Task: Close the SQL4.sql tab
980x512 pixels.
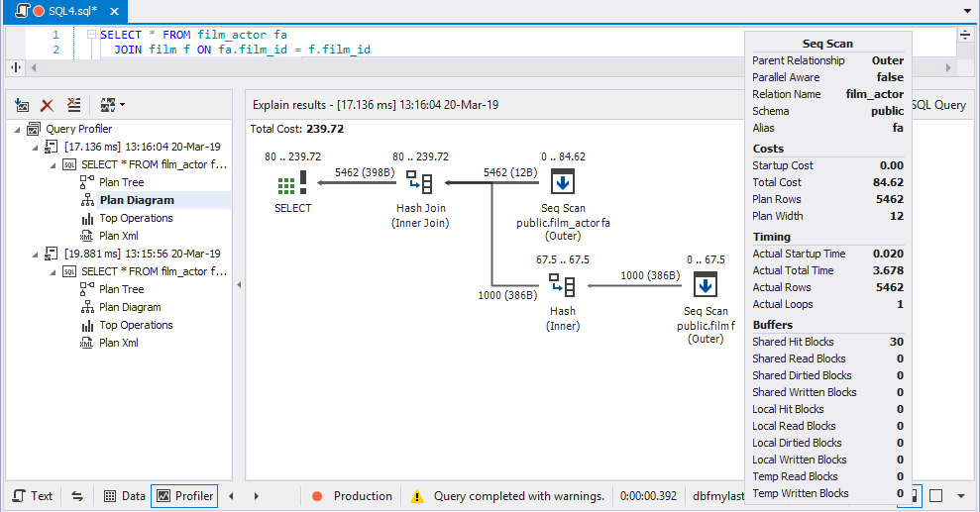Action: click(114, 11)
